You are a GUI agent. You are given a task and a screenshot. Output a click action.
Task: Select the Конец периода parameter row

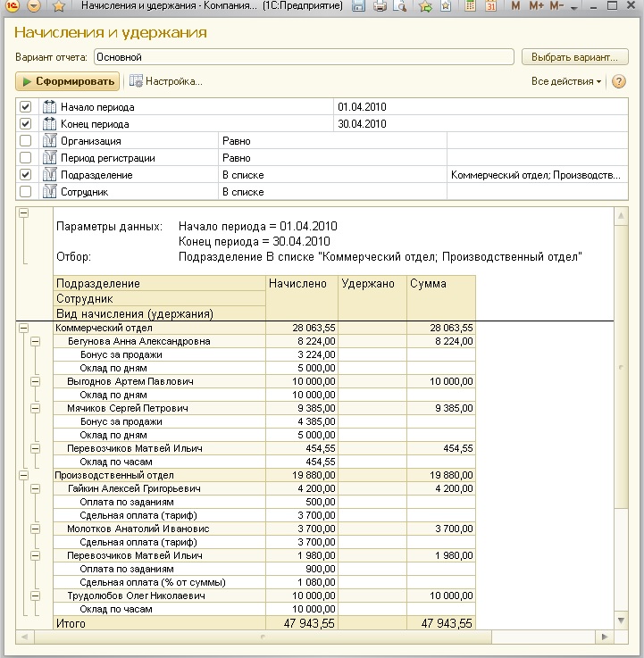click(96, 124)
